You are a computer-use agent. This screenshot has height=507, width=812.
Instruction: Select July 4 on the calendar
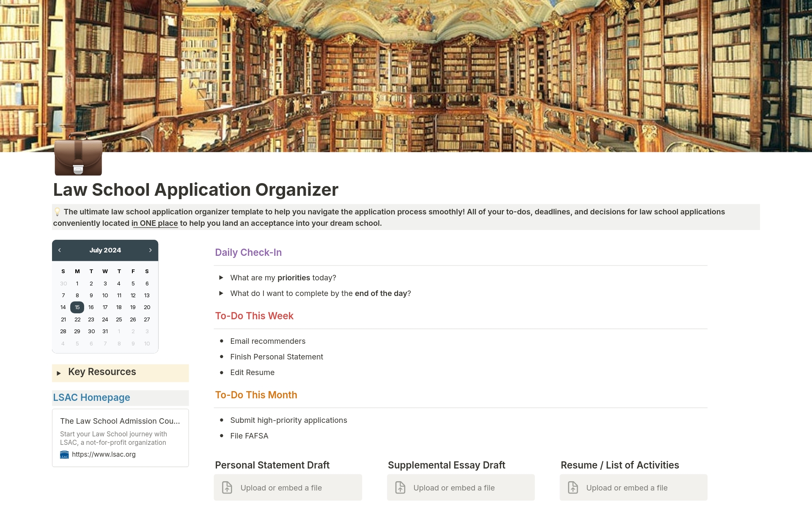tap(119, 283)
